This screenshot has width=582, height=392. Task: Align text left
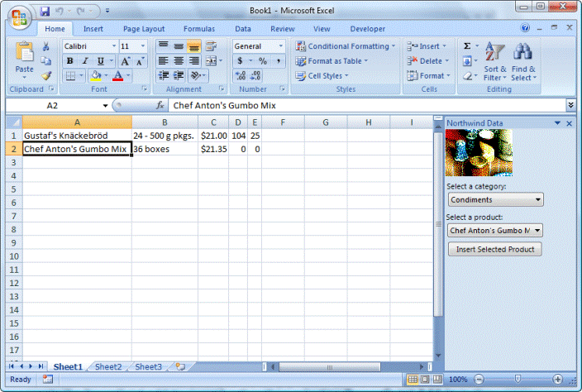pyautogui.click(x=164, y=61)
